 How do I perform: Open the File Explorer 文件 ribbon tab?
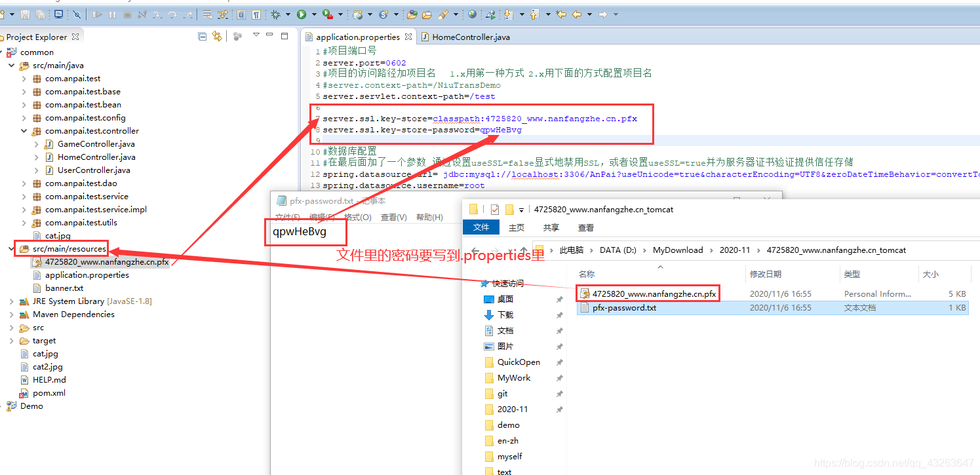click(481, 227)
